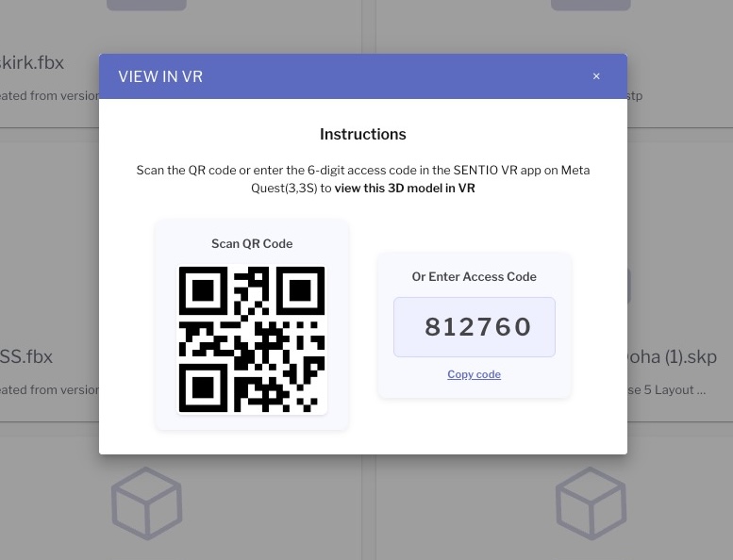This screenshot has height=560, width=733.
Task: Click the Copy code link
Action: point(474,374)
